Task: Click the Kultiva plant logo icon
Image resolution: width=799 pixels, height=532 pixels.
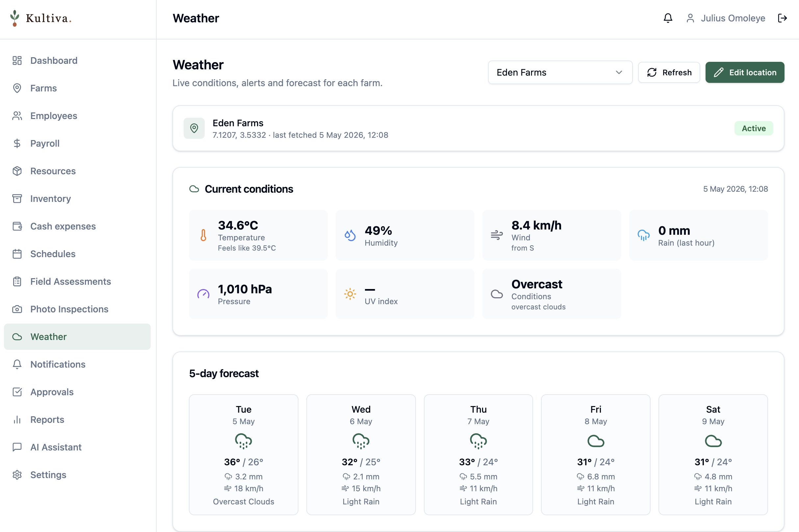Action: click(x=14, y=18)
